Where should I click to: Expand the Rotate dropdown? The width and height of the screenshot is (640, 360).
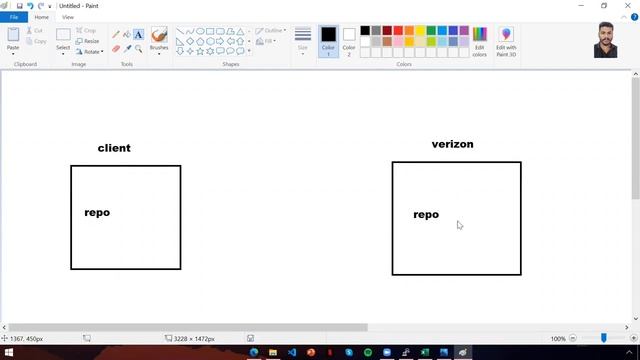click(102, 52)
